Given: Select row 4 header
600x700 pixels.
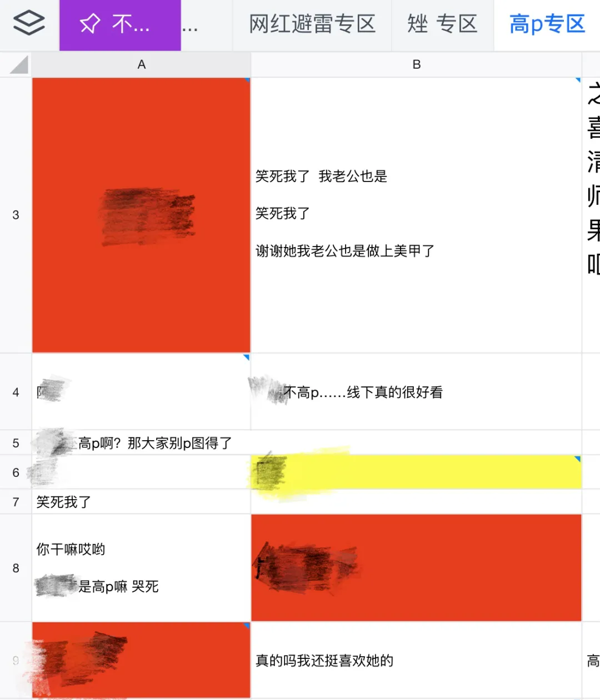Looking at the screenshot, I should point(16,392).
